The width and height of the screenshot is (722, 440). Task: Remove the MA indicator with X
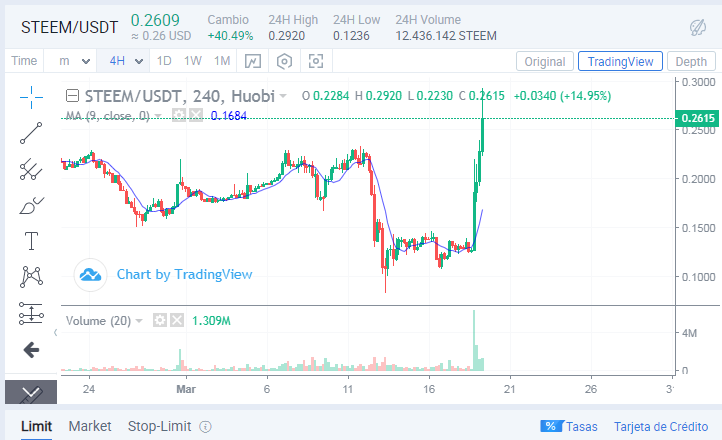[196, 116]
